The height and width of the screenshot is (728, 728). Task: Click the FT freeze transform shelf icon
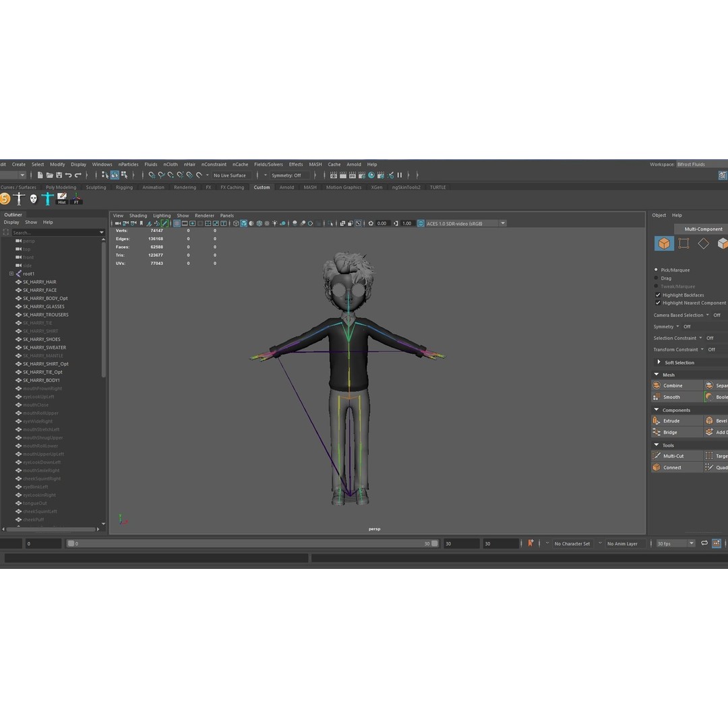76,199
